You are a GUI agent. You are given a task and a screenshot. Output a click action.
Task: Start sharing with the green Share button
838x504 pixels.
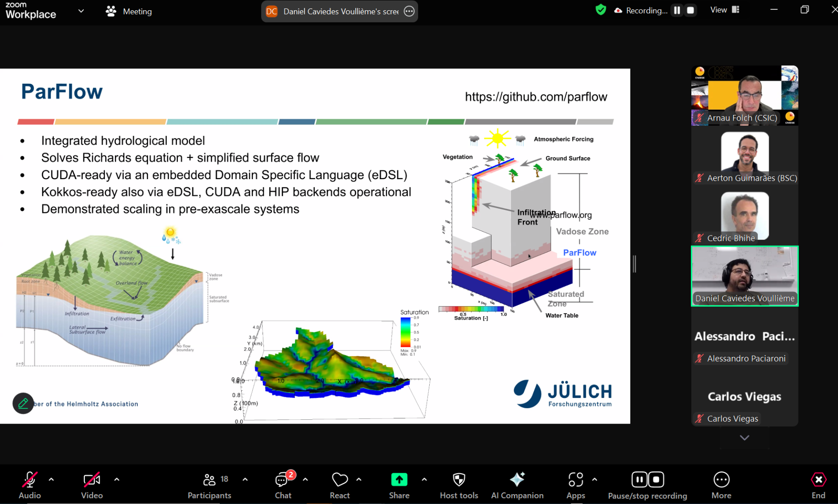(x=399, y=485)
